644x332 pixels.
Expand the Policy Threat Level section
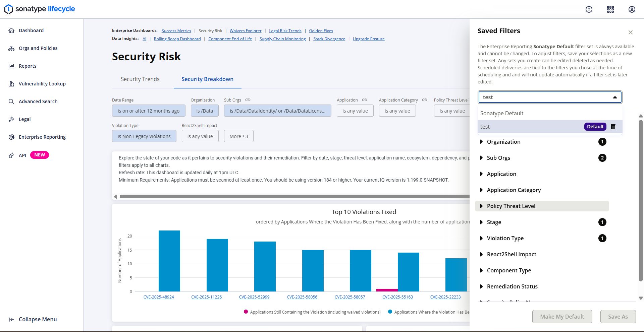pyautogui.click(x=542, y=206)
